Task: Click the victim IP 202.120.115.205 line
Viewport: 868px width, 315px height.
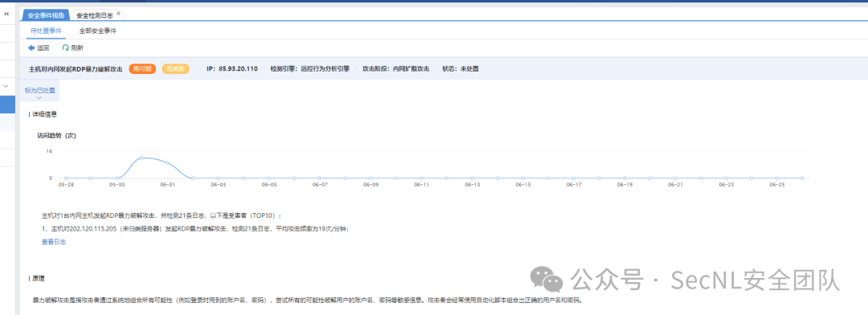Action: [195, 229]
